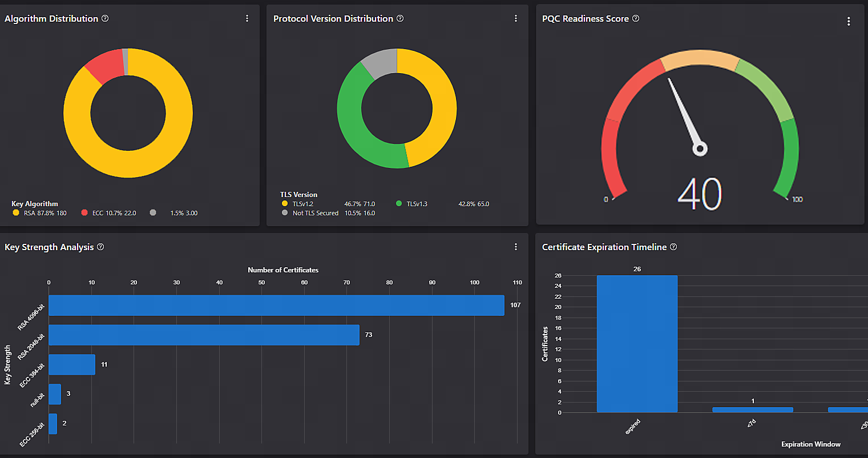
Task: Click help icon beside Algorithm Distribution title
Action: click(x=105, y=18)
